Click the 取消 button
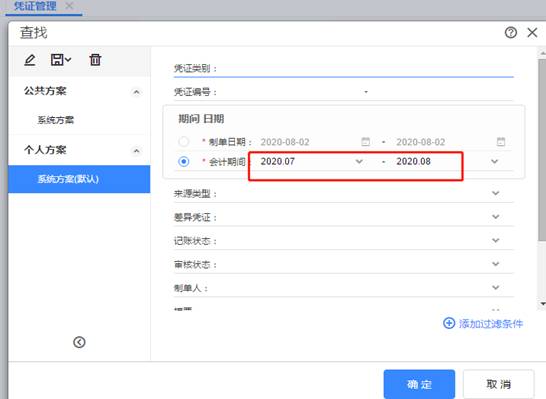Viewport: 546px width, 399px height. pyautogui.click(x=498, y=384)
